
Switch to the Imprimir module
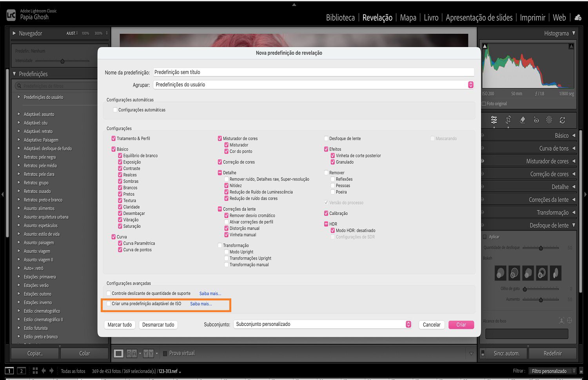(533, 18)
